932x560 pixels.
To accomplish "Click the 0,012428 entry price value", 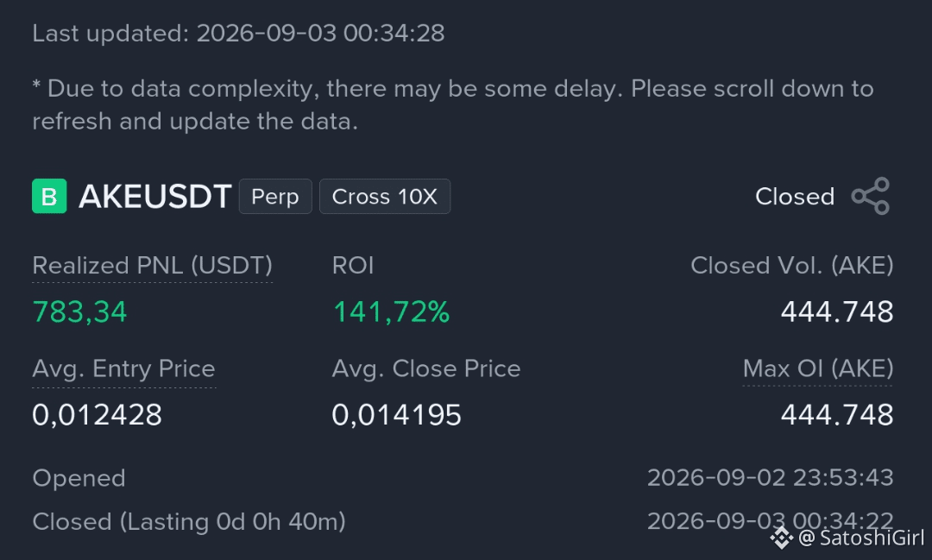I will pos(97,414).
